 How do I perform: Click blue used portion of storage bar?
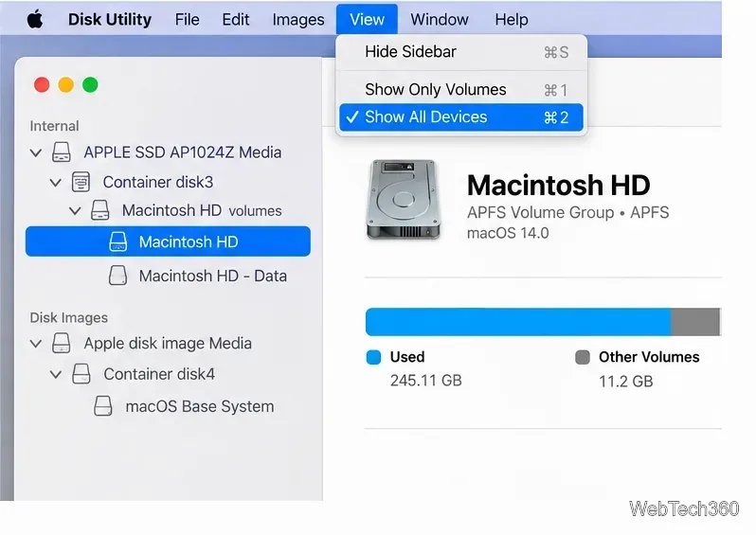(x=518, y=322)
